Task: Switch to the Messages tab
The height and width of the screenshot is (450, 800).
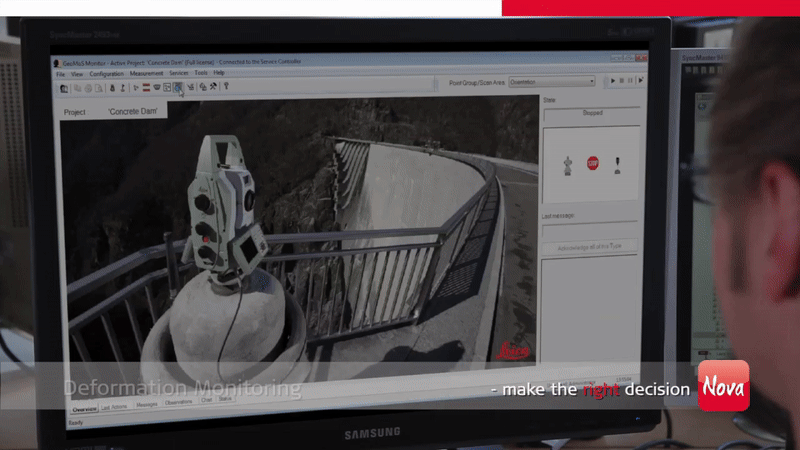Action: (147, 405)
